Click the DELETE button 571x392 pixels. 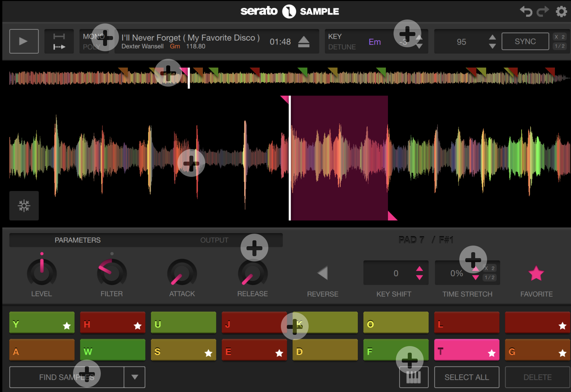(537, 377)
